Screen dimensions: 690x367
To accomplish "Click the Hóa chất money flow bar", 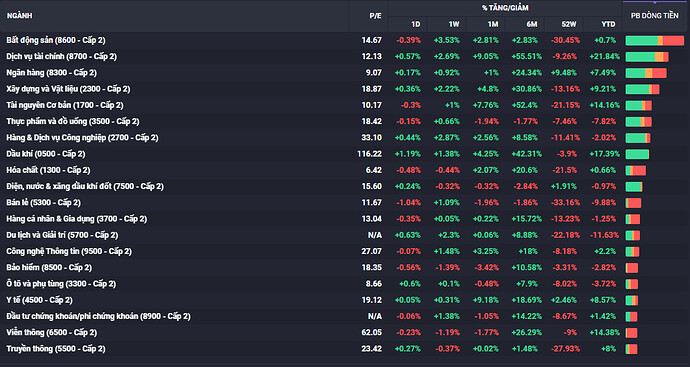I will click(636, 171).
